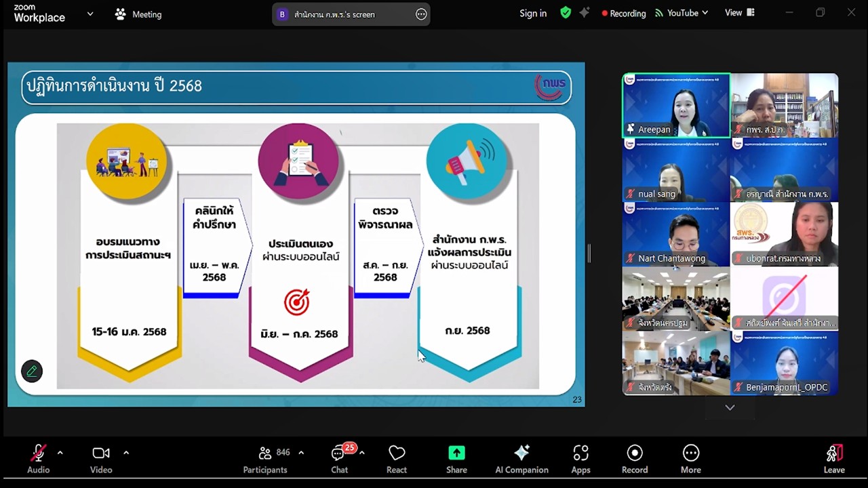
Task: Click the green pencil annotate icon
Action: (32, 371)
